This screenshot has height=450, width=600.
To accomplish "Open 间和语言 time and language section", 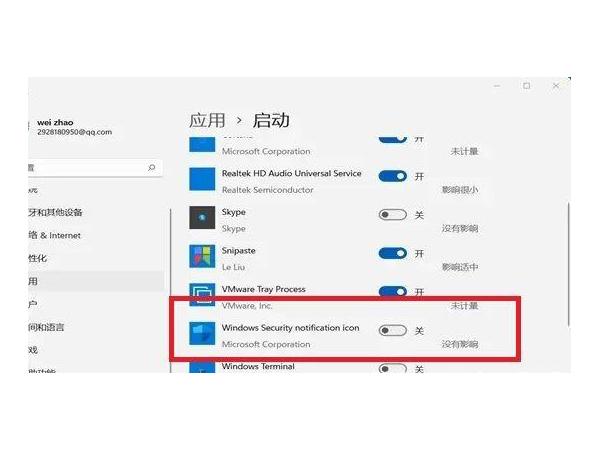I will (x=46, y=327).
